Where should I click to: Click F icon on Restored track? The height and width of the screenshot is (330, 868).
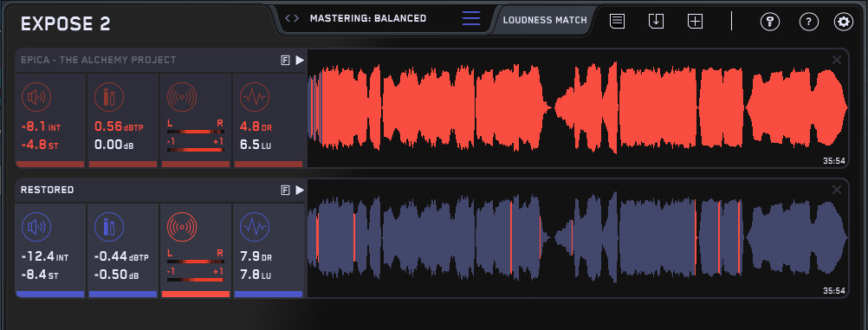285,191
